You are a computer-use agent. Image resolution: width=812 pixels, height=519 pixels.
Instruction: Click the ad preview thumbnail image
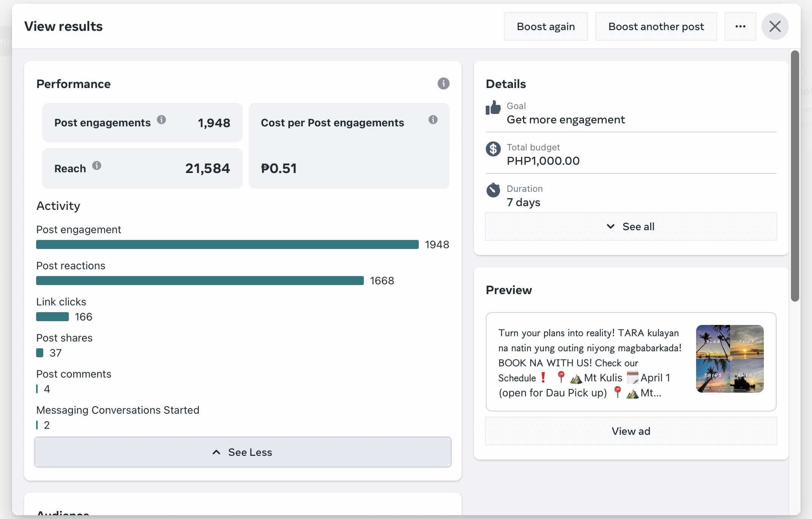(730, 359)
